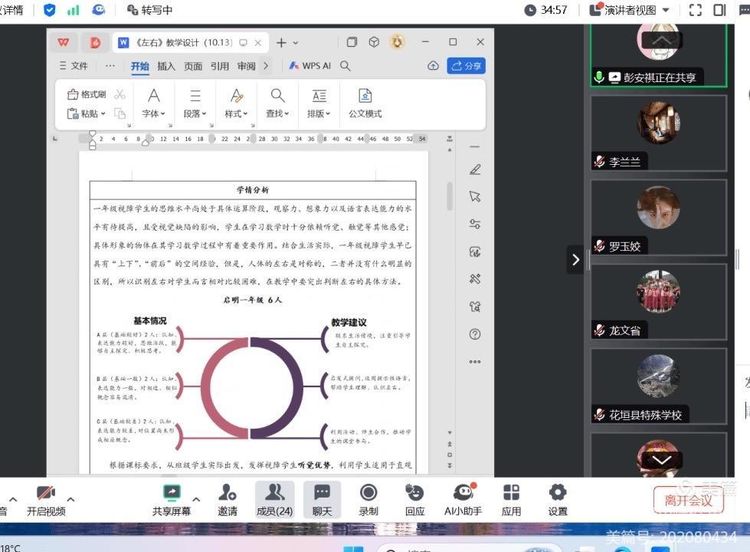Click the fullscreen icon in meeting top bar

click(695, 10)
